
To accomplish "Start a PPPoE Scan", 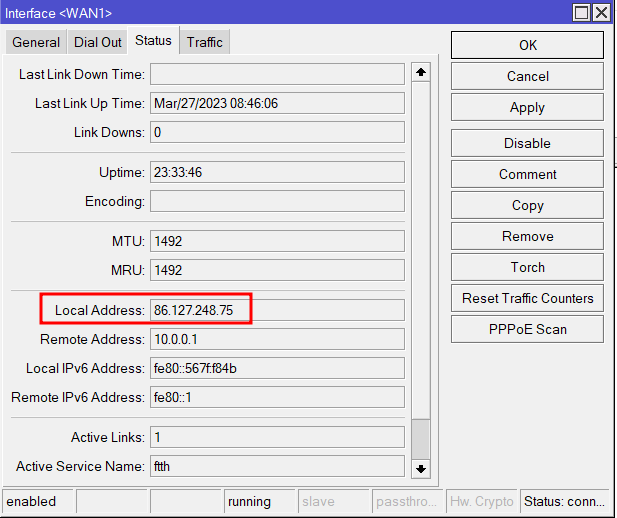I will 527,329.
